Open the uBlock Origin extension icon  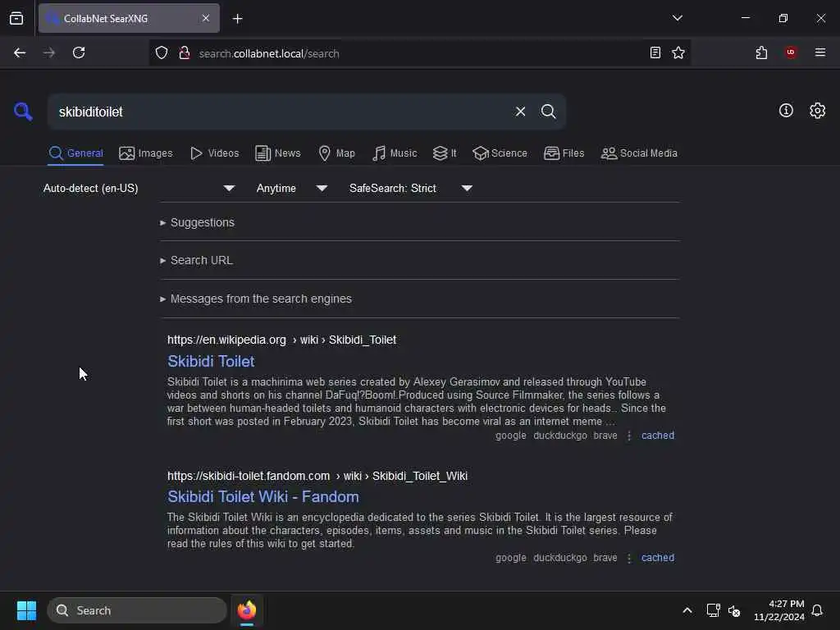(791, 52)
